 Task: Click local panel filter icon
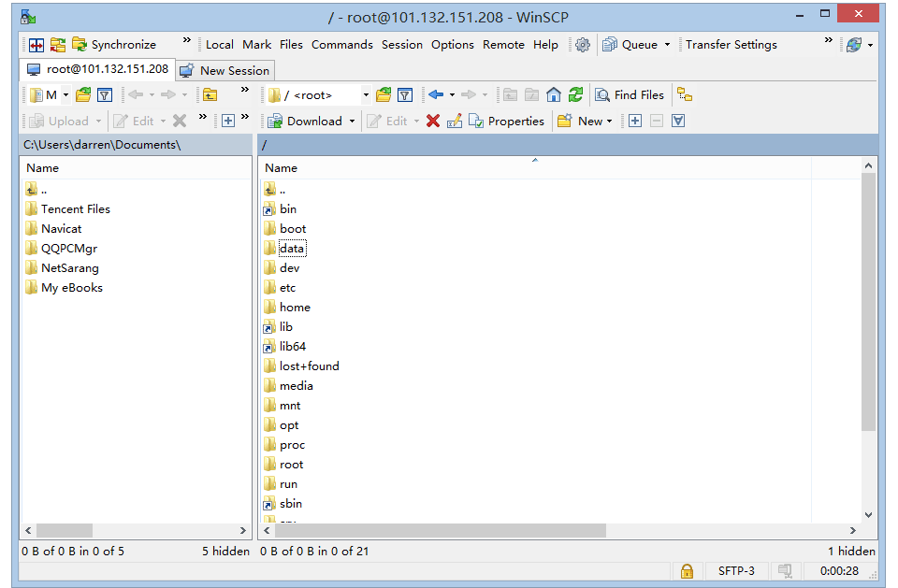(x=105, y=95)
